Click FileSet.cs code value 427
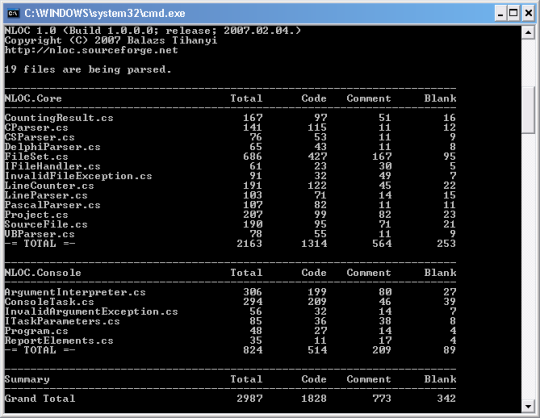 coord(317,156)
